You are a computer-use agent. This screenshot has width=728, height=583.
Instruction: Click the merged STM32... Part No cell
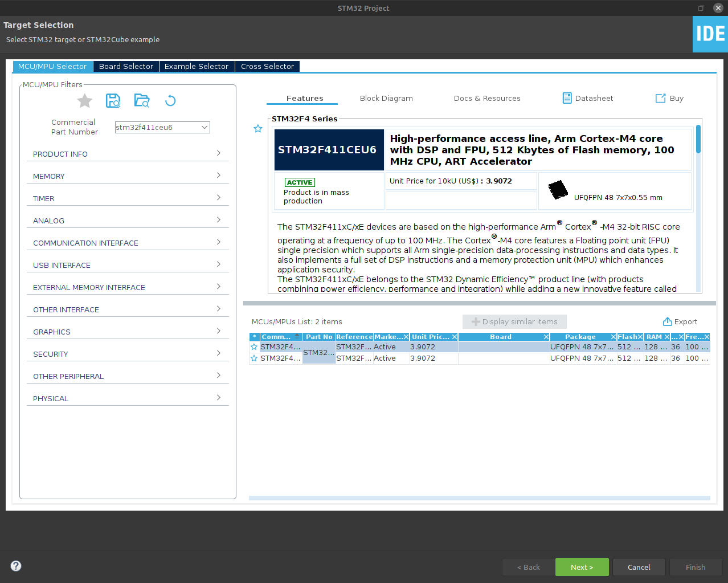[319, 353]
